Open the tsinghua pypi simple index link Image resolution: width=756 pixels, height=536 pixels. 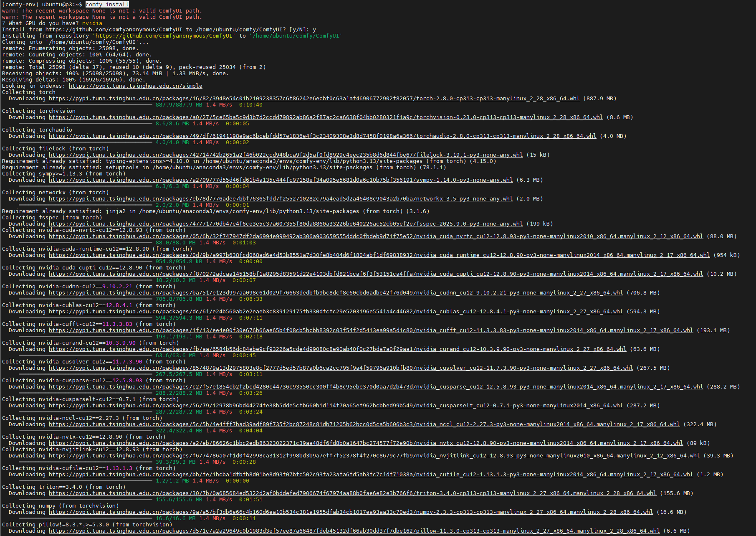tap(136, 86)
